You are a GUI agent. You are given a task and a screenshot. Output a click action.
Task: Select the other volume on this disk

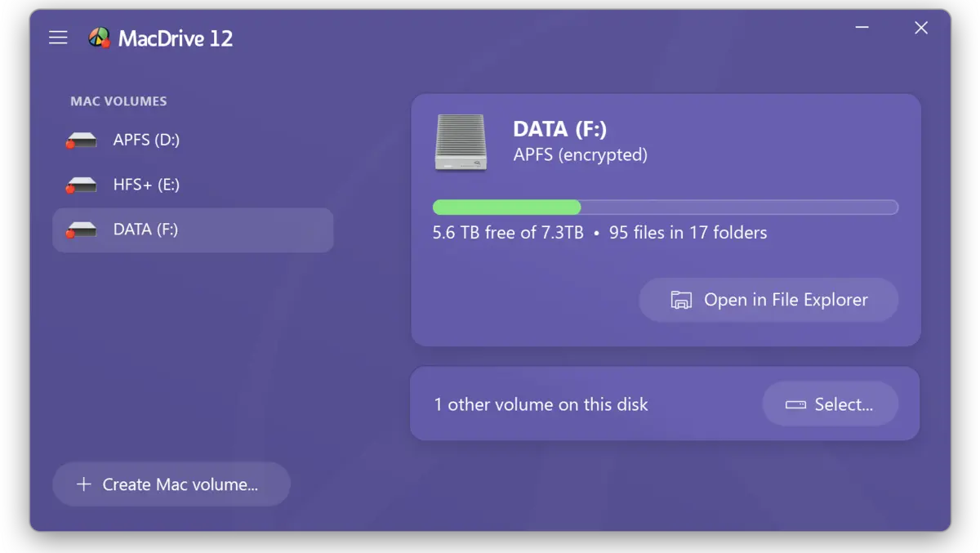click(830, 404)
